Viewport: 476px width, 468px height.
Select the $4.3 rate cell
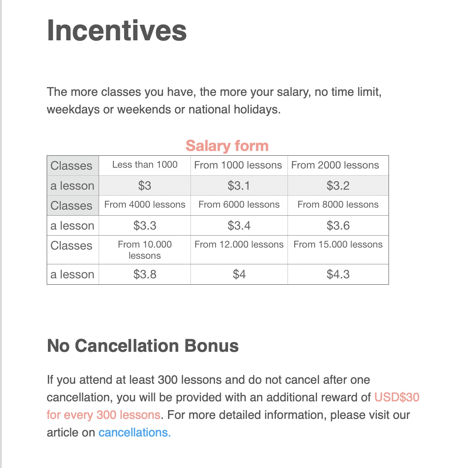(338, 274)
